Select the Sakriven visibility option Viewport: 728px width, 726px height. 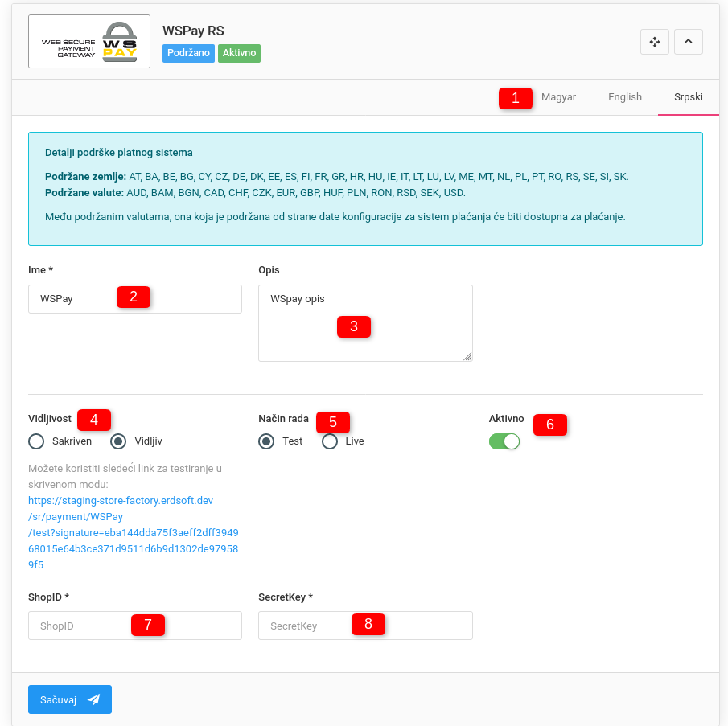point(36,441)
